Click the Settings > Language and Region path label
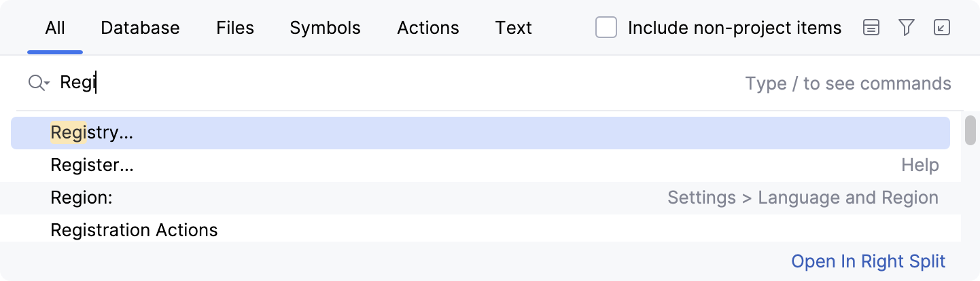The image size is (980, 281). (803, 198)
